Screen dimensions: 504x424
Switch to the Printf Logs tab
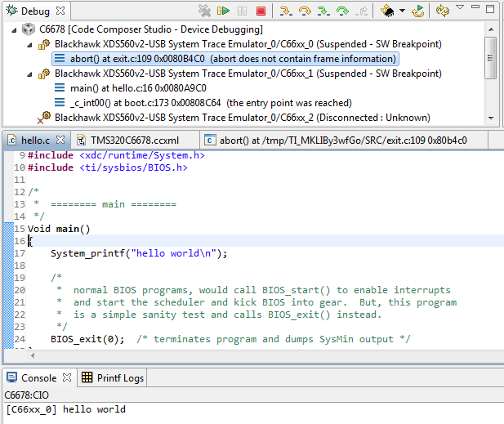click(113, 378)
